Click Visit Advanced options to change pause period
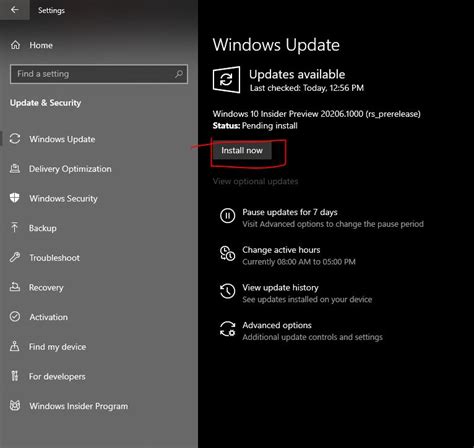This screenshot has height=448, width=474. [333, 224]
